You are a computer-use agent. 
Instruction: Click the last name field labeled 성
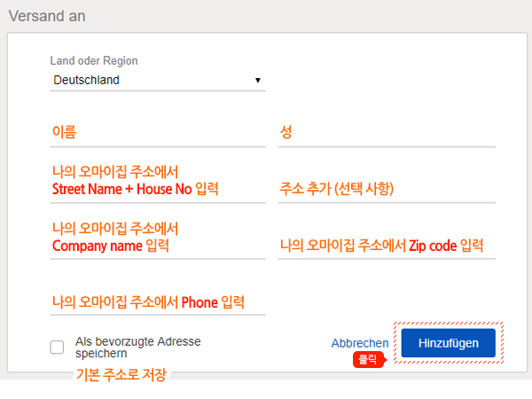click(387, 132)
